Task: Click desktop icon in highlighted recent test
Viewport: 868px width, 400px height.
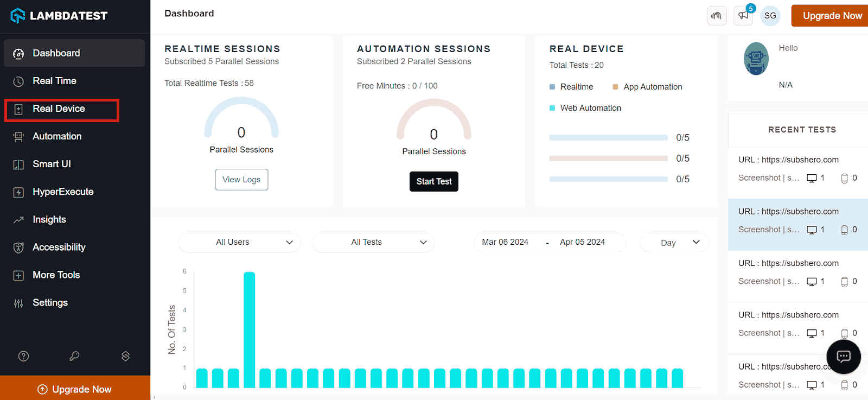Action: coord(812,230)
